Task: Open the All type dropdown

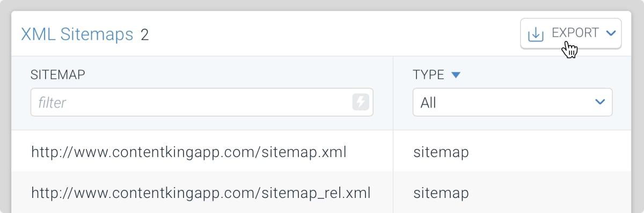Action: 513,102
